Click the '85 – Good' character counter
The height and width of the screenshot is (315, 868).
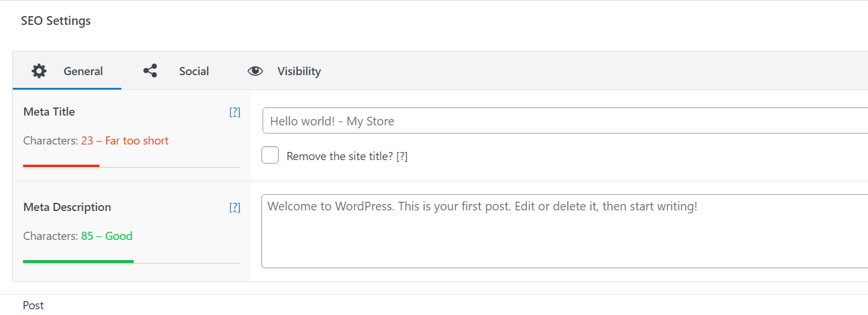[x=107, y=236]
